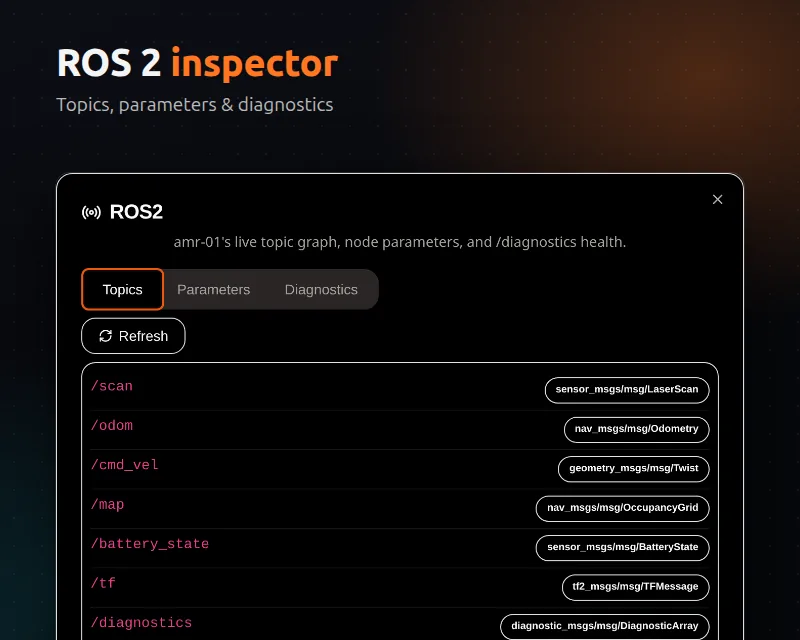This screenshot has height=640, width=800.
Task: Click the ROS2 broadcast signal icon
Action: 91,212
